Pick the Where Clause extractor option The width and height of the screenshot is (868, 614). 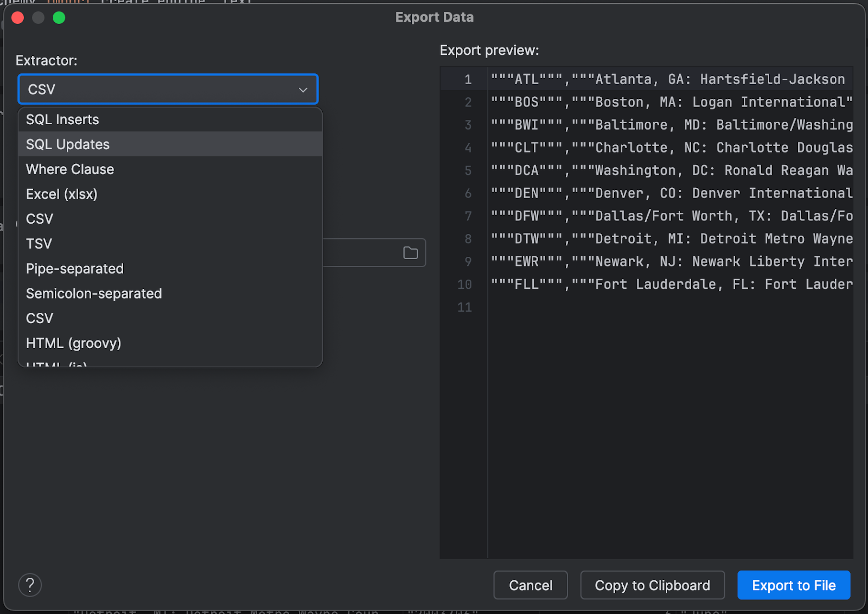pos(70,169)
